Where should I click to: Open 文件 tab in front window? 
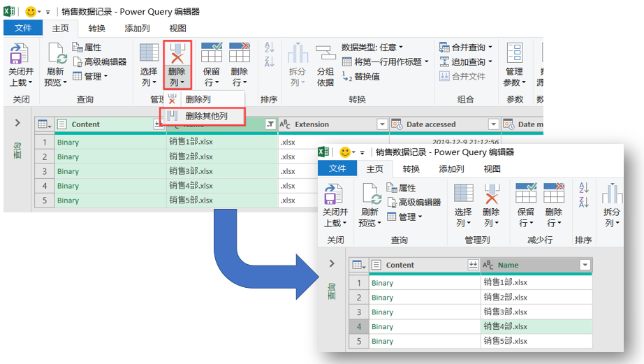(337, 168)
